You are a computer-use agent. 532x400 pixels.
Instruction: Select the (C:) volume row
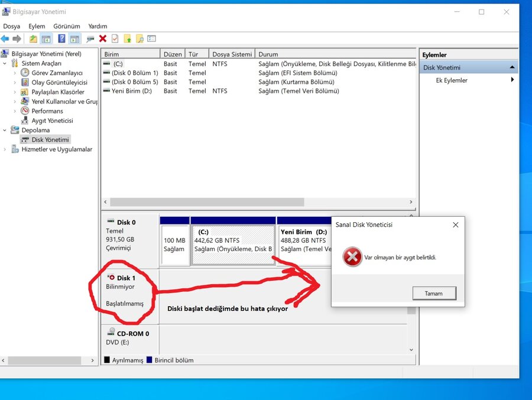[258, 64]
